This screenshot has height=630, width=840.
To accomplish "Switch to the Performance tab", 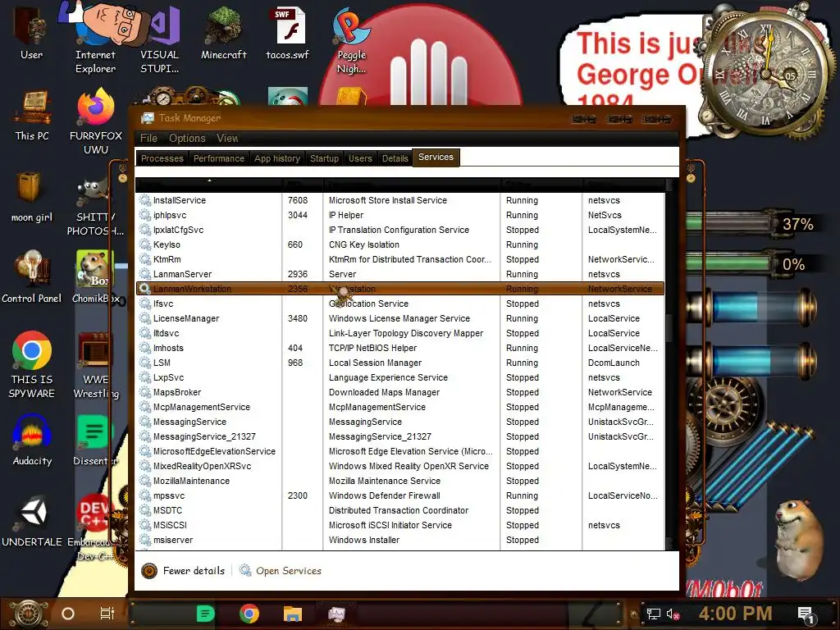I will point(218,158).
